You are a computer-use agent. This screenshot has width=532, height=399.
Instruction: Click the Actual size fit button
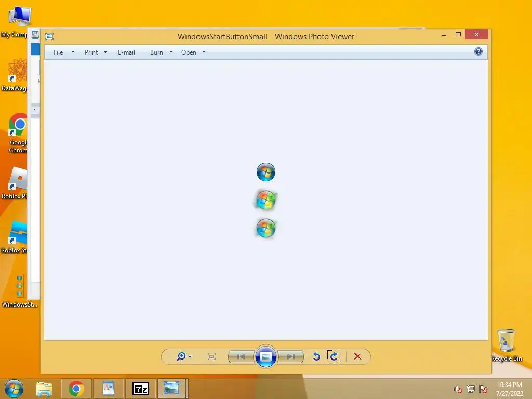[211, 356]
